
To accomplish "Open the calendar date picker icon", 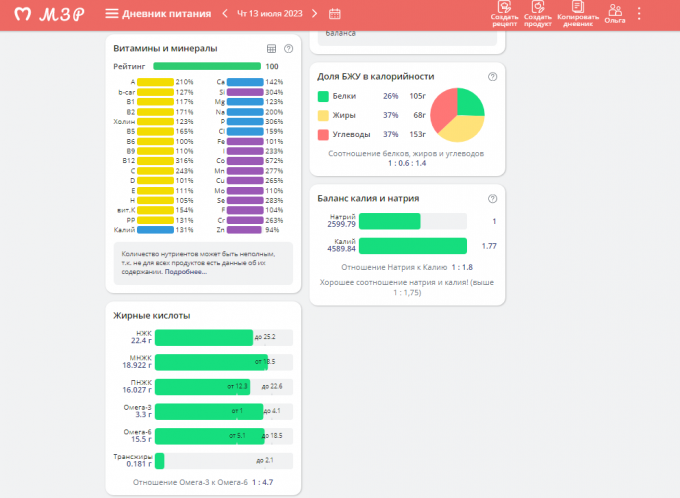I will click(335, 14).
